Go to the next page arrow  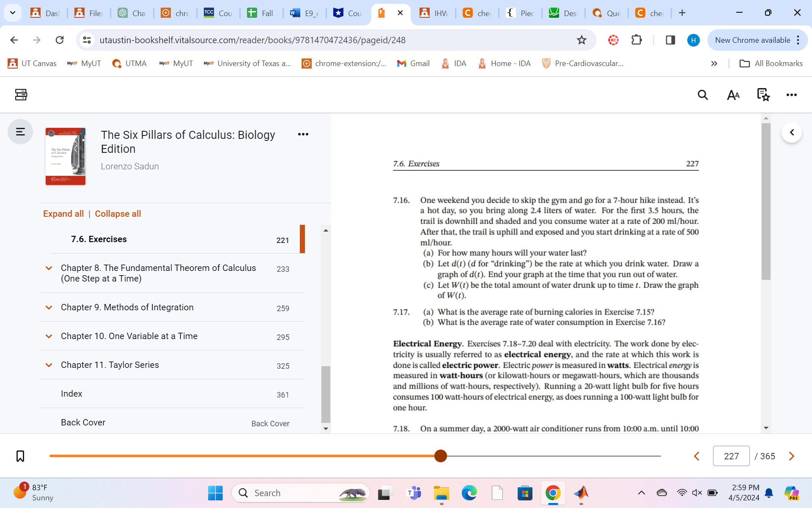click(x=791, y=456)
